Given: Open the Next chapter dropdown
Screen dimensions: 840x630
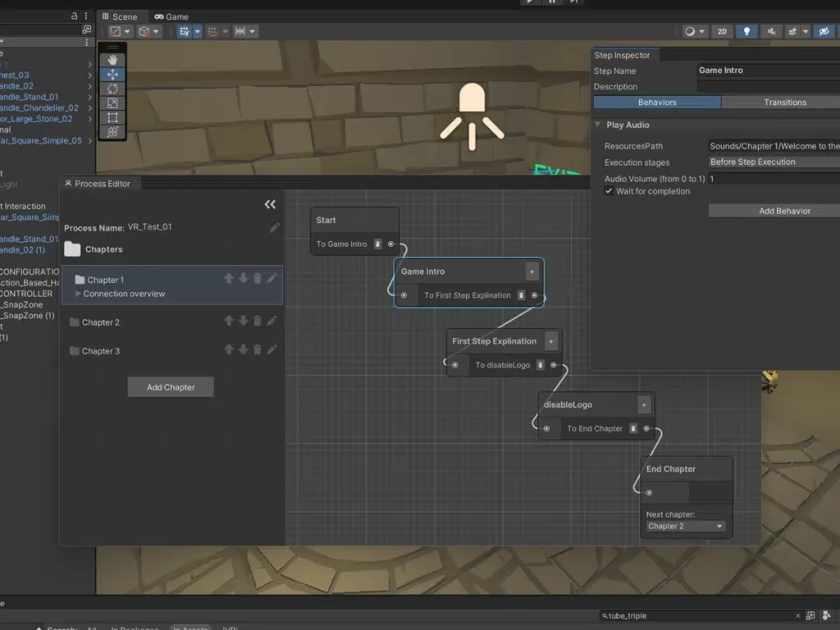Looking at the screenshot, I should (685, 526).
